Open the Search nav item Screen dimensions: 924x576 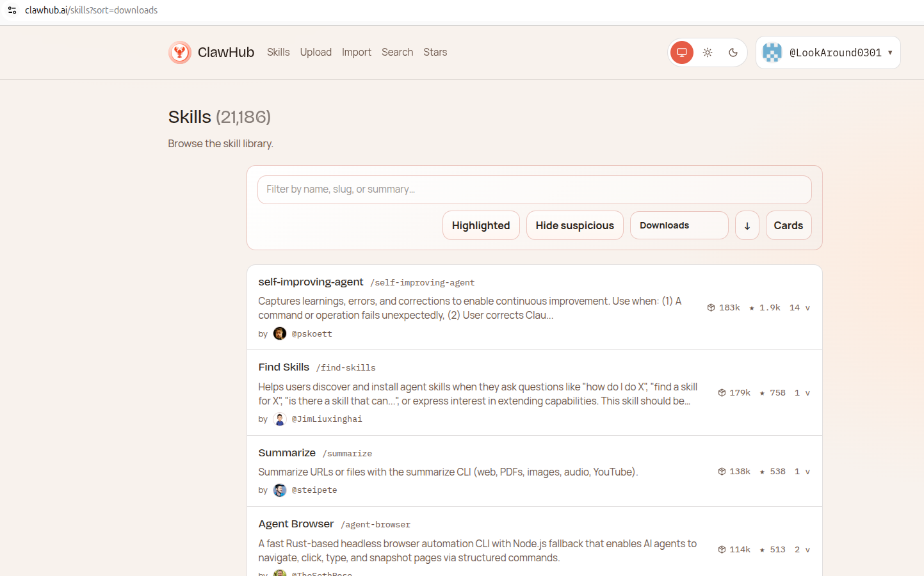point(397,52)
